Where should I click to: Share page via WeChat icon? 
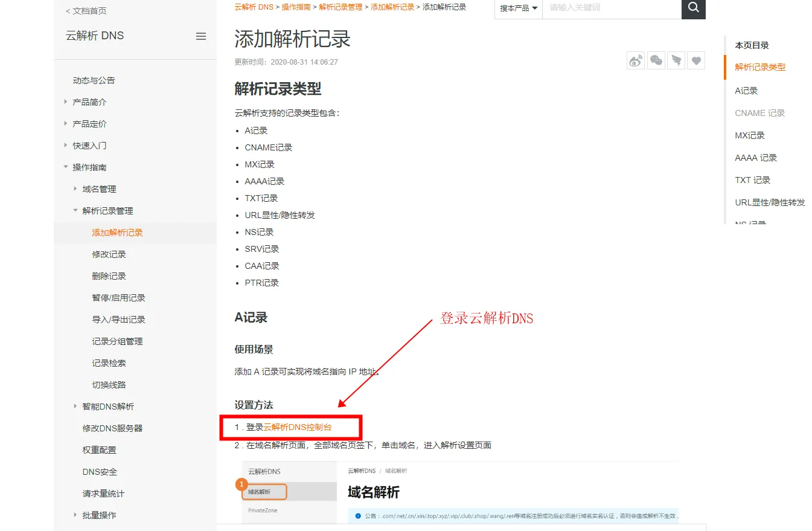[656, 60]
